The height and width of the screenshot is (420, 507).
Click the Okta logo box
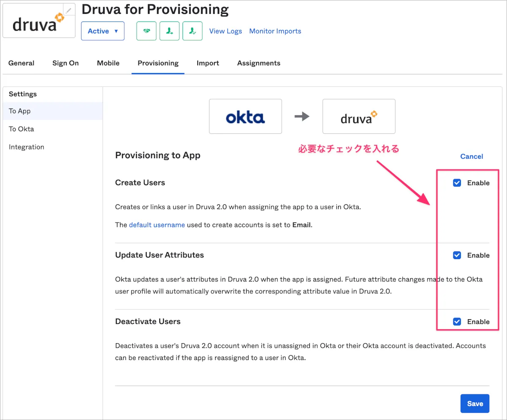(245, 117)
